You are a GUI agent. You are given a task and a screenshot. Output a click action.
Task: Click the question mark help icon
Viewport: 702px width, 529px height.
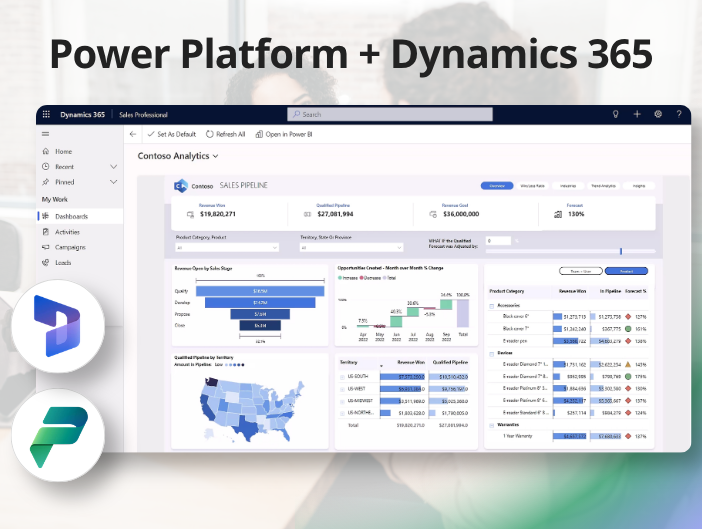point(679,114)
